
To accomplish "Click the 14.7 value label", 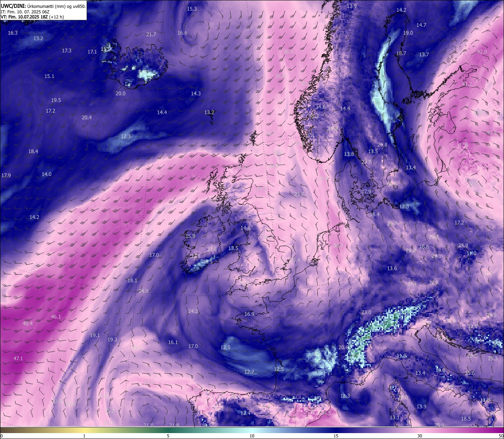I will [421, 25].
